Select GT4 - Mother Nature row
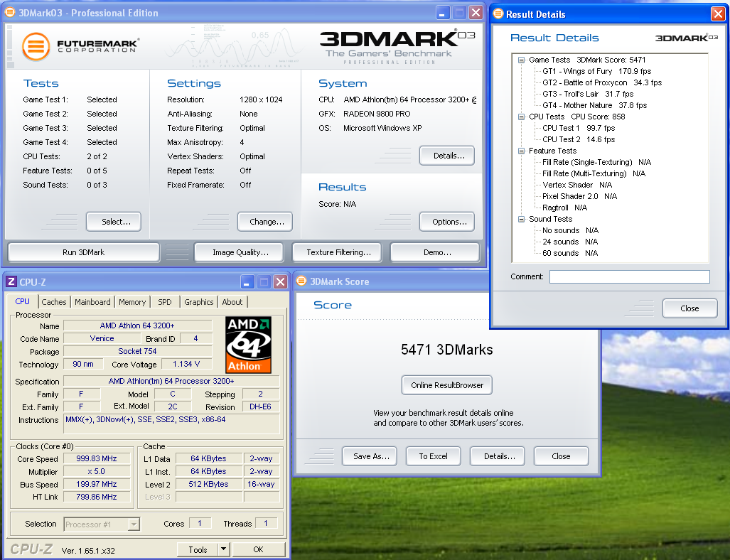Image resolution: width=730 pixels, height=560 pixels. click(594, 106)
